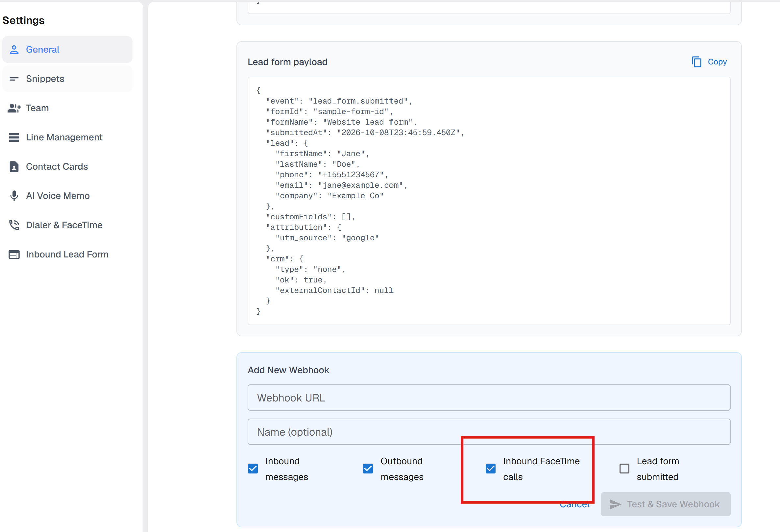
Task: Select Contact Cards in sidebar
Action: [x=67, y=166]
